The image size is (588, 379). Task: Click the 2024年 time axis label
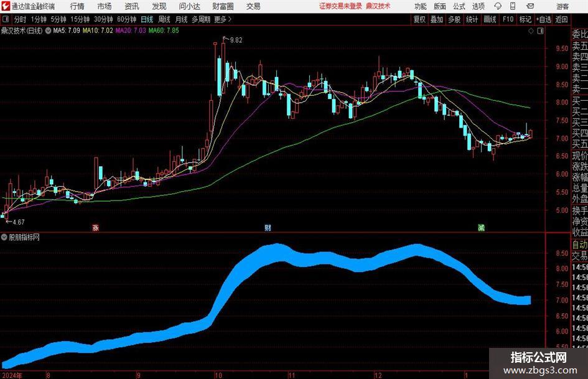[12, 375]
